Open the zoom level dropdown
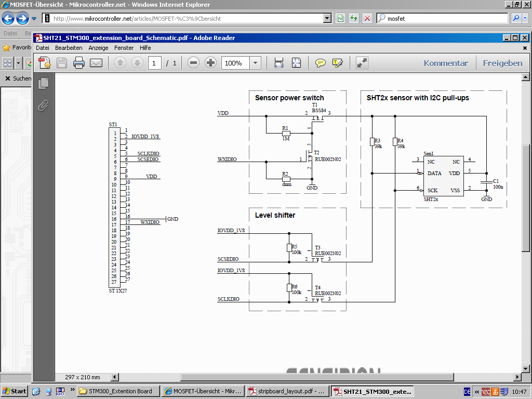Viewport: 532px width, 399px height. pyautogui.click(x=255, y=63)
